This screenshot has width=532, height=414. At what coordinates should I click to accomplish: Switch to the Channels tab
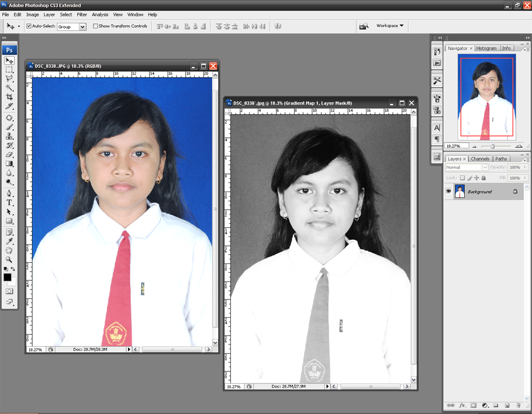click(x=479, y=158)
